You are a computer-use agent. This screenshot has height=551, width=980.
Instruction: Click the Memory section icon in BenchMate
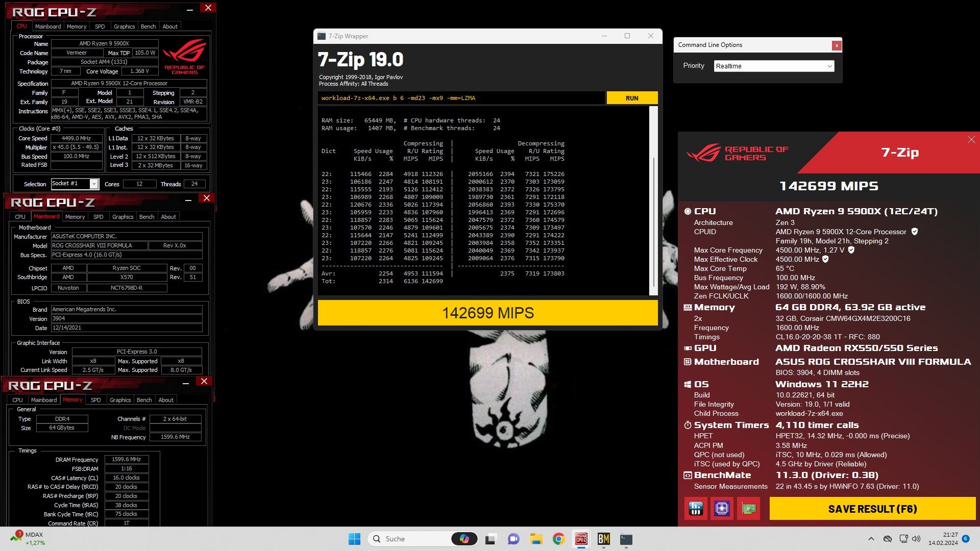688,308
